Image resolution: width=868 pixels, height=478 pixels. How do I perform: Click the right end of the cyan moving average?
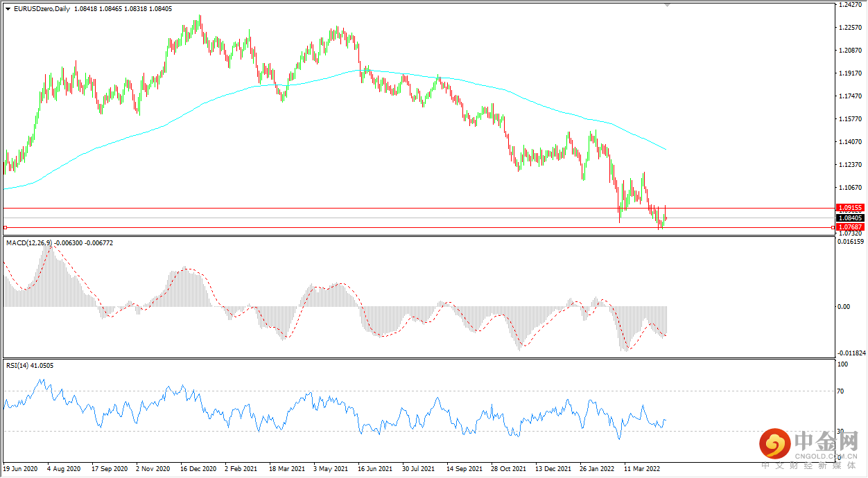pyautogui.click(x=666, y=149)
